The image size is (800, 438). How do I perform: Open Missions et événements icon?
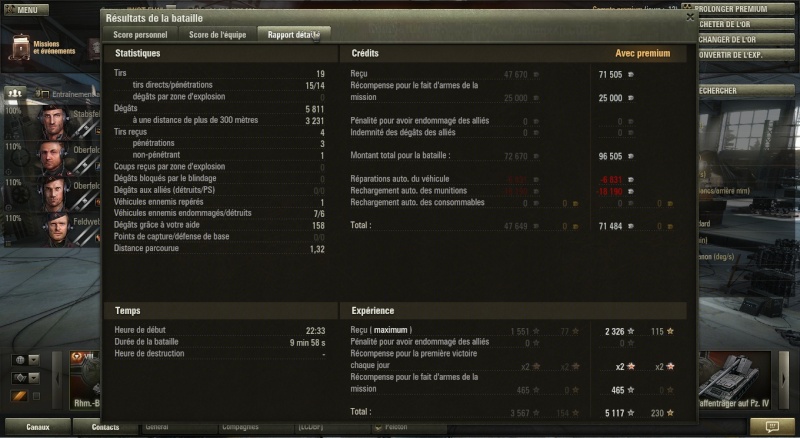(x=21, y=47)
